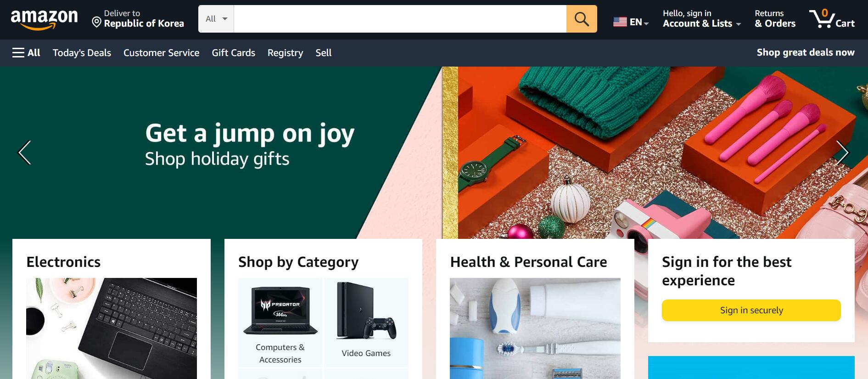Click the Sign in securely button

pyautogui.click(x=751, y=310)
